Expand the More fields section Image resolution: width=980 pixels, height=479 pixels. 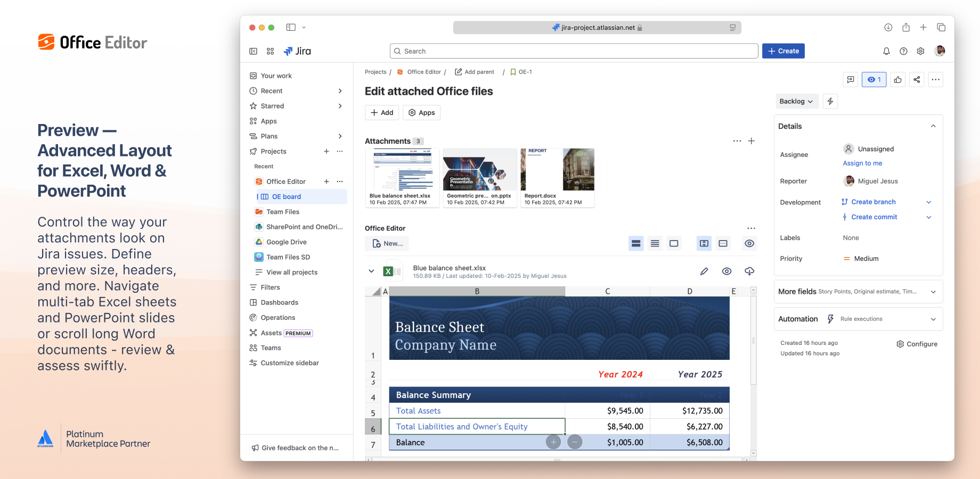tap(933, 292)
